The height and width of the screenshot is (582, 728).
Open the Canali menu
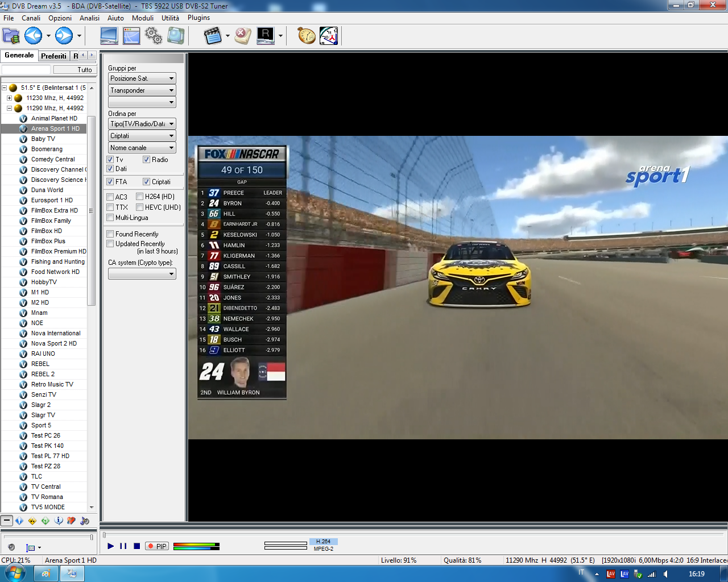point(31,18)
